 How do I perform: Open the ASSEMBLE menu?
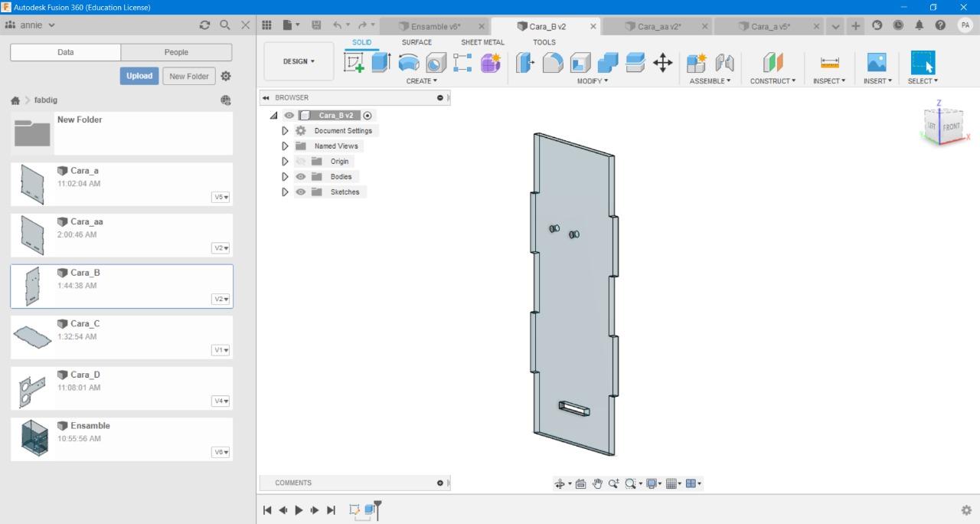(710, 80)
